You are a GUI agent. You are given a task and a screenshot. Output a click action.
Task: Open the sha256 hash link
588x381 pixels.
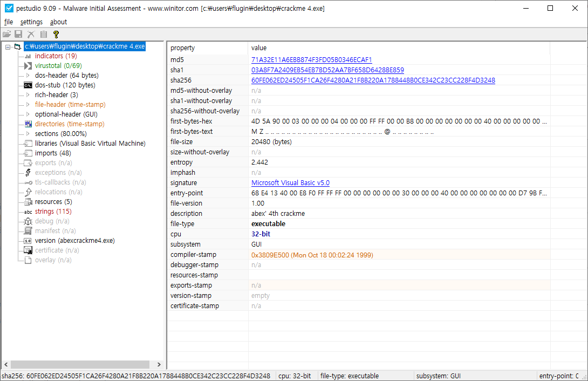(373, 80)
